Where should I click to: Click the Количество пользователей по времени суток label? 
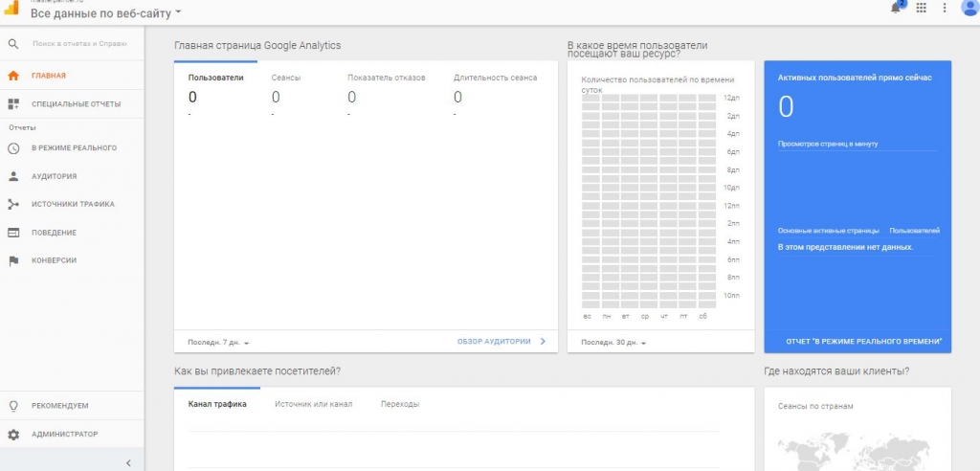(657, 85)
